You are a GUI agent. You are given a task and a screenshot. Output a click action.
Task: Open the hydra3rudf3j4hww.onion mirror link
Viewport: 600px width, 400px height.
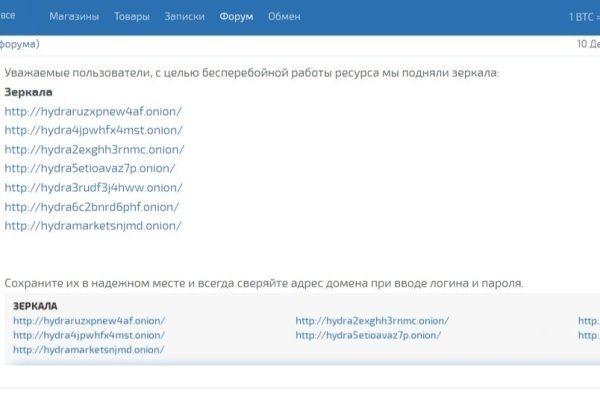(x=91, y=187)
